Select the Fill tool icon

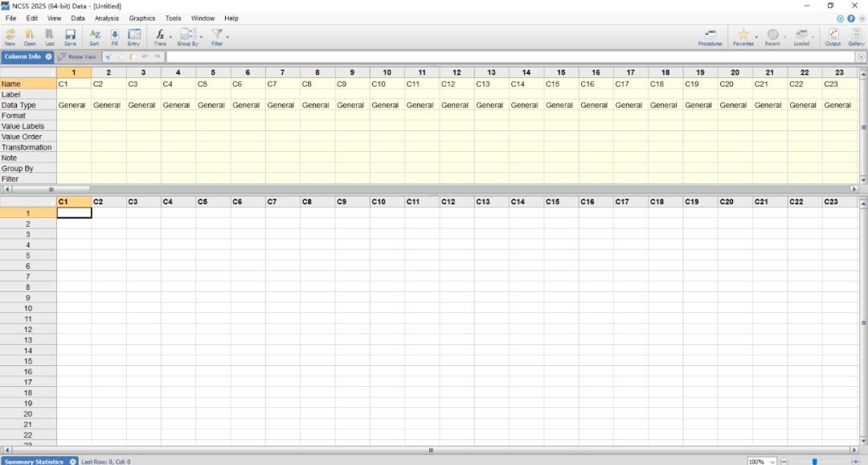(x=114, y=35)
